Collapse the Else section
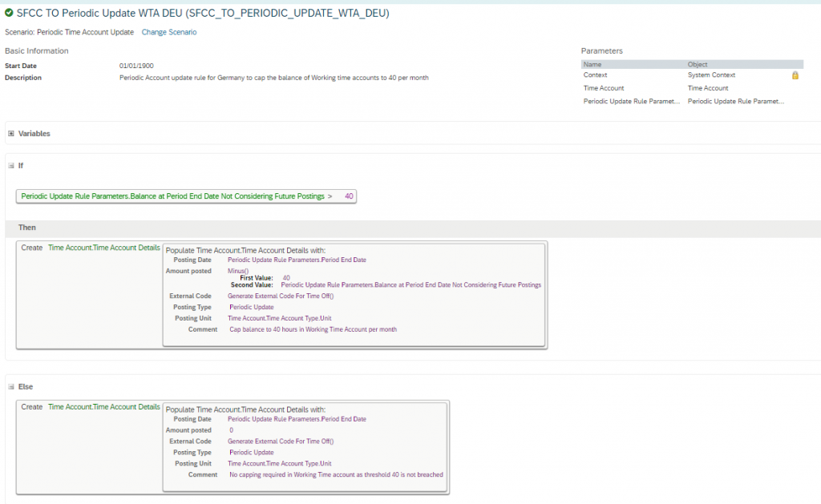Image resolution: width=821 pixels, height=504 pixels. [x=11, y=387]
